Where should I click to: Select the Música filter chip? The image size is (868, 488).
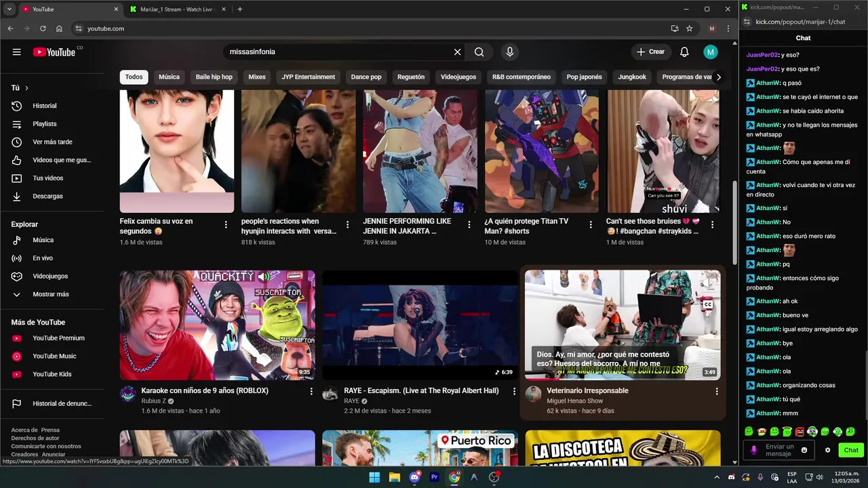(x=169, y=77)
